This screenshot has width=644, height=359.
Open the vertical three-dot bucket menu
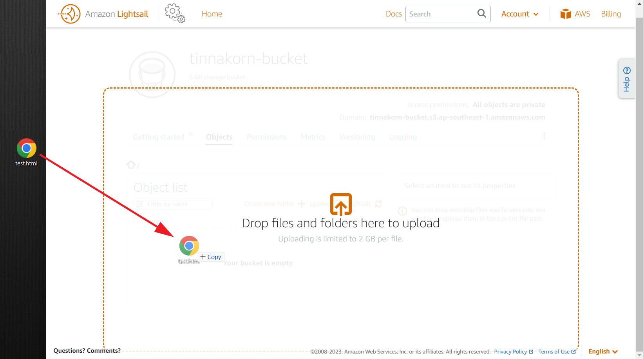(544, 136)
